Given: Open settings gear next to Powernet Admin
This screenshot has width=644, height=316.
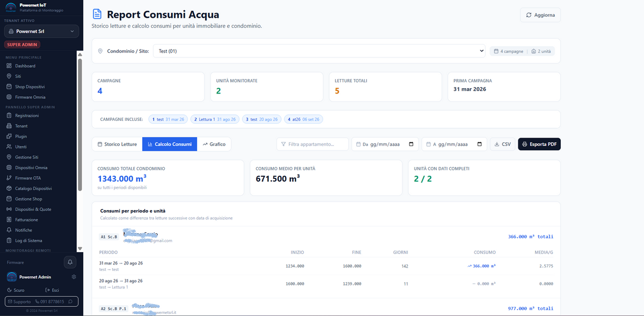Looking at the screenshot, I should [x=74, y=277].
